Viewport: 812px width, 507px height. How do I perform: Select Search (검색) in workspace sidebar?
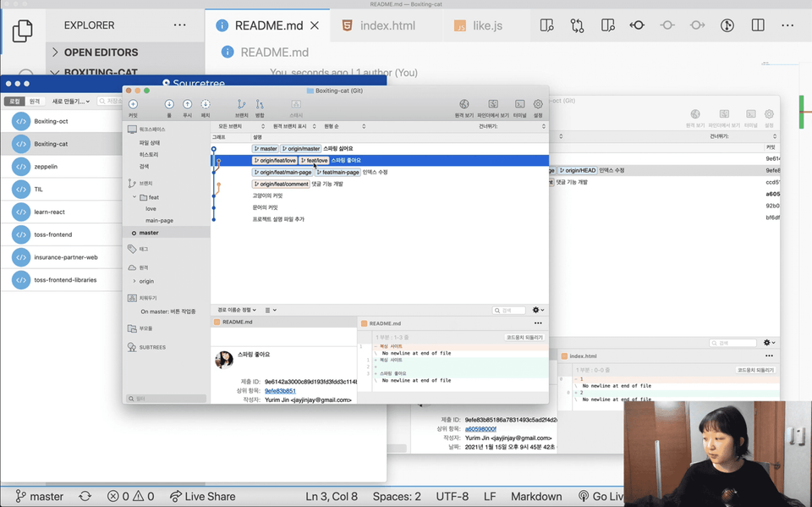tap(144, 167)
